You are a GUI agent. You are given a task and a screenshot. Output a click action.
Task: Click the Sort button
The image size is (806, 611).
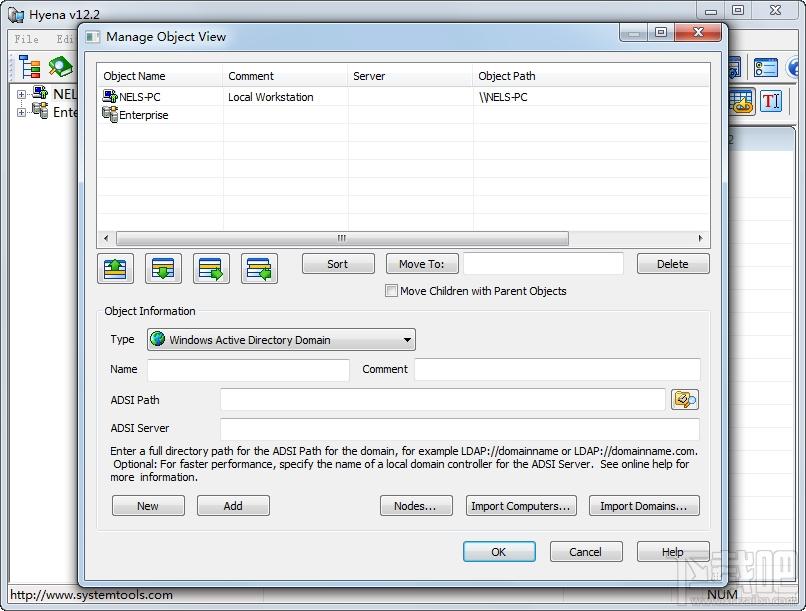point(338,264)
